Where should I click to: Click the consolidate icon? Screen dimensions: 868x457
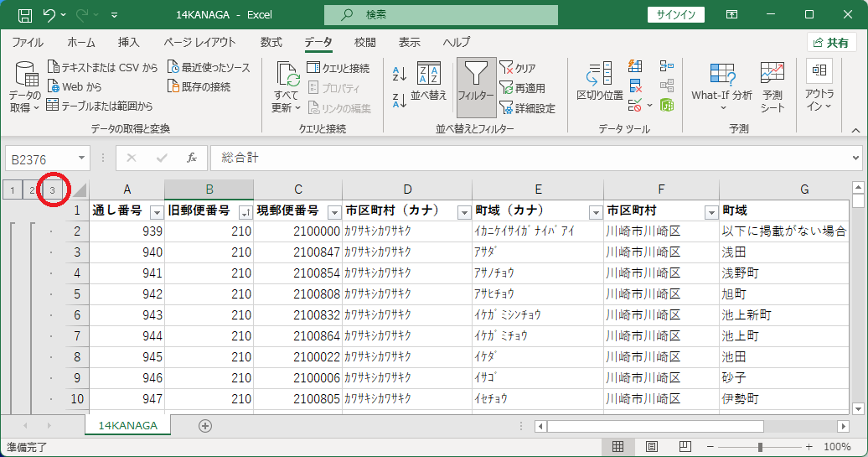click(667, 66)
